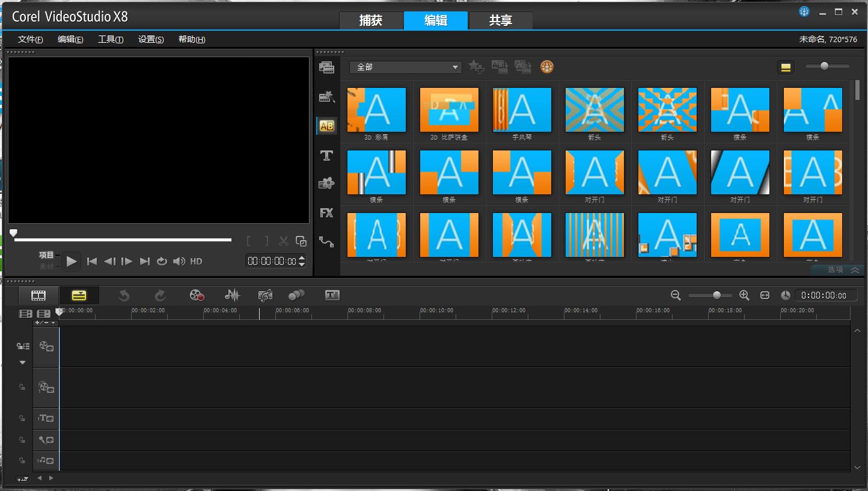Adjust timecode with the stepper arrows

point(302,261)
